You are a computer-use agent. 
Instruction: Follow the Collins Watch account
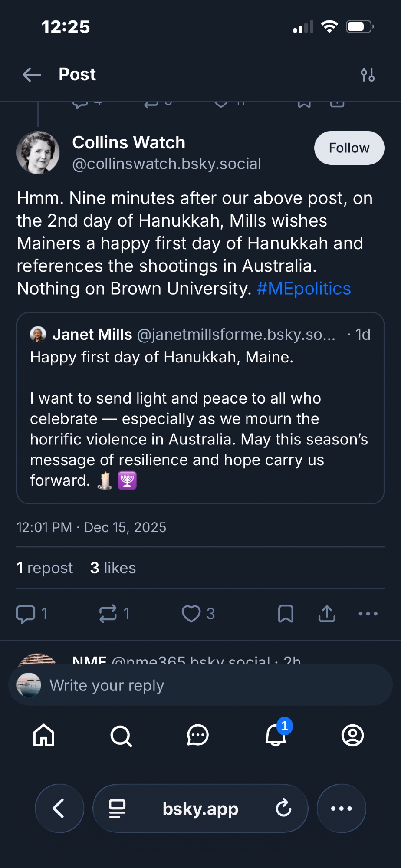[349, 148]
